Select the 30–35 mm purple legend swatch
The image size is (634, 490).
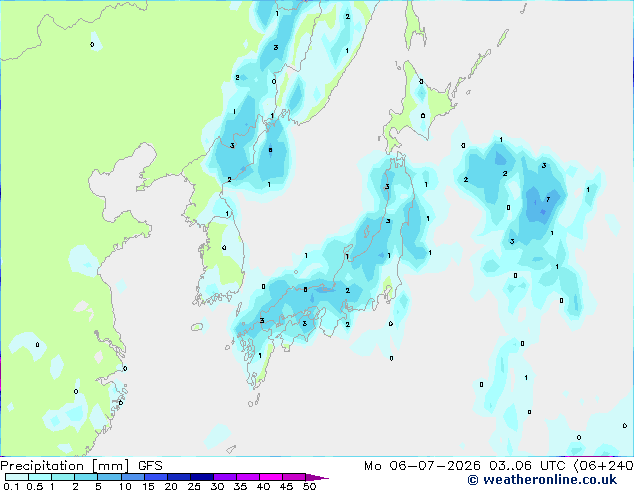225,477
